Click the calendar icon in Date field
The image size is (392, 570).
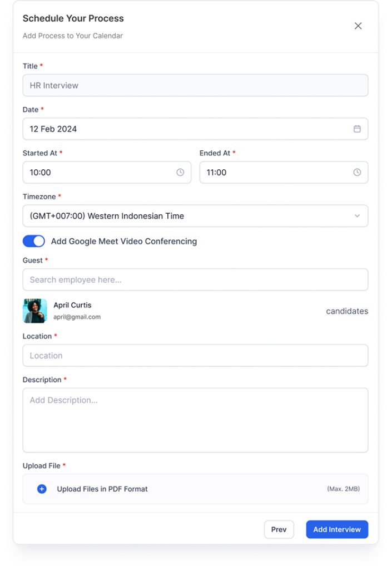[357, 129]
